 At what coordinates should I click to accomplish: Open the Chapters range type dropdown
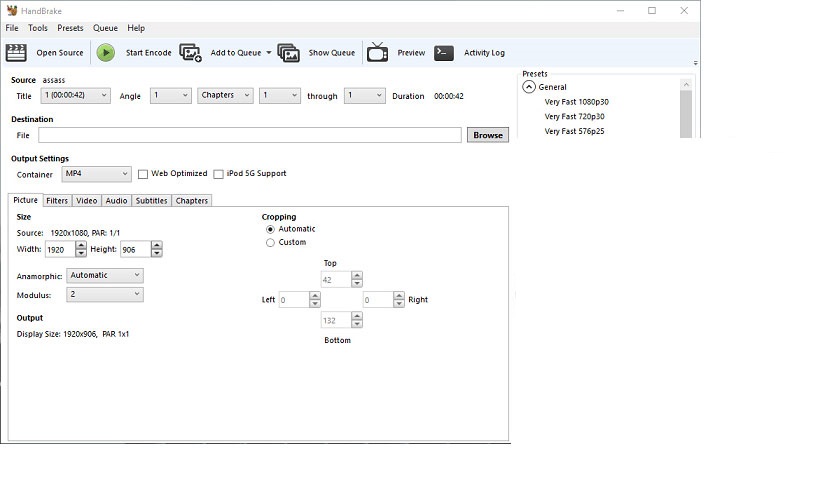click(x=225, y=95)
